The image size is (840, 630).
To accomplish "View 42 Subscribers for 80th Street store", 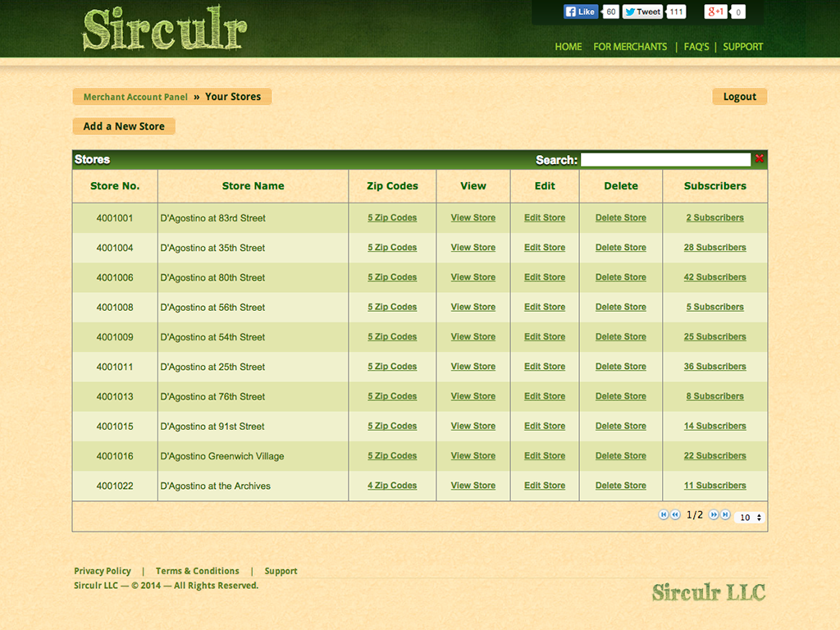I will point(714,277).
